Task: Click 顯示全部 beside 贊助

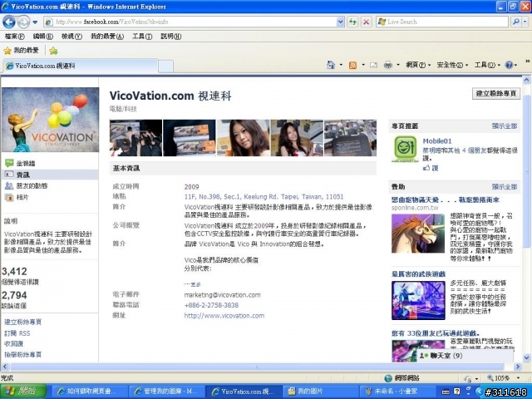Action: (x=505, y=186)
